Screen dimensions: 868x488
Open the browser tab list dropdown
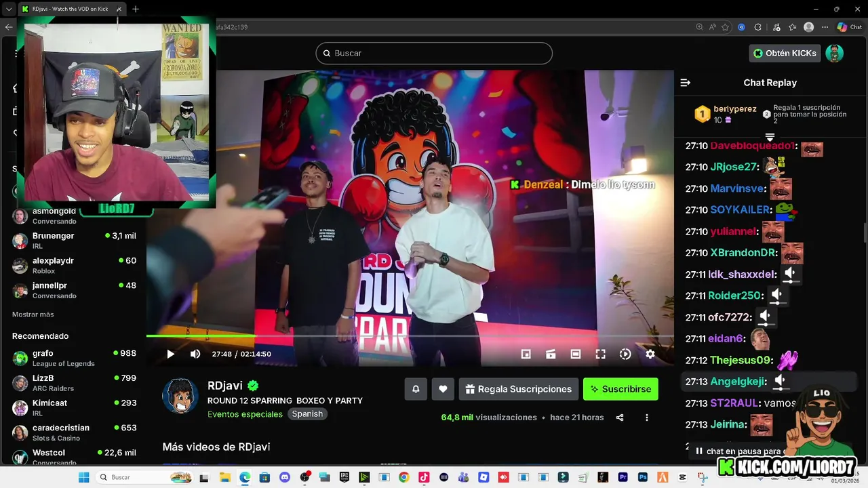pyautogui.click(x=8, y=9)
